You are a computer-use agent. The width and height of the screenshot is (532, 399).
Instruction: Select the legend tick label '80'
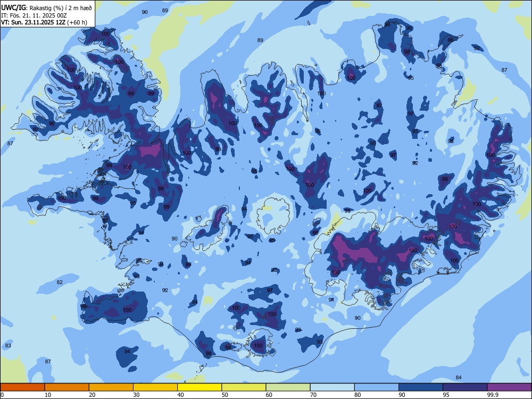point(358,395)
